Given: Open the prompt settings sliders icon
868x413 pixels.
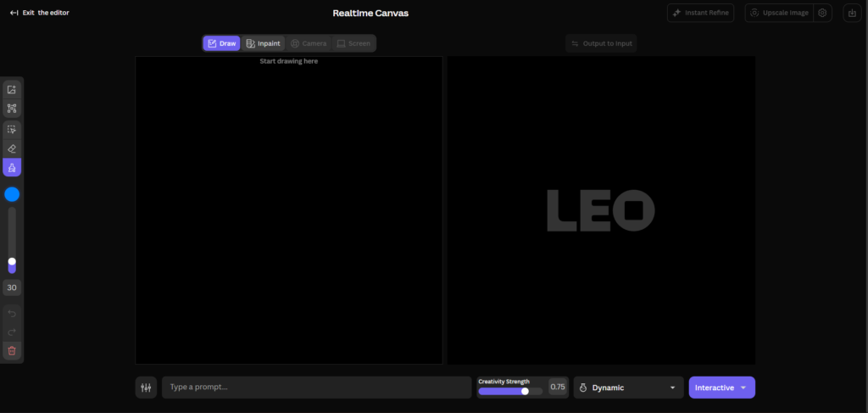Looking at the screenshot, I should (x=146, y=388).
